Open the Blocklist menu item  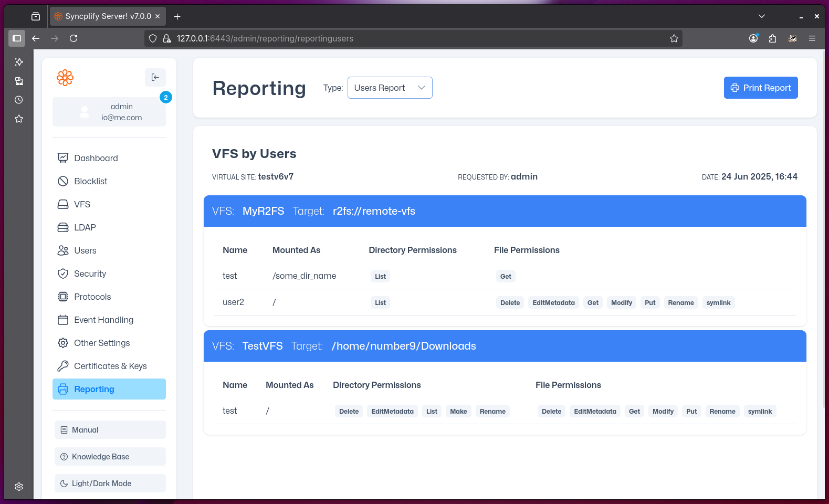109,181
